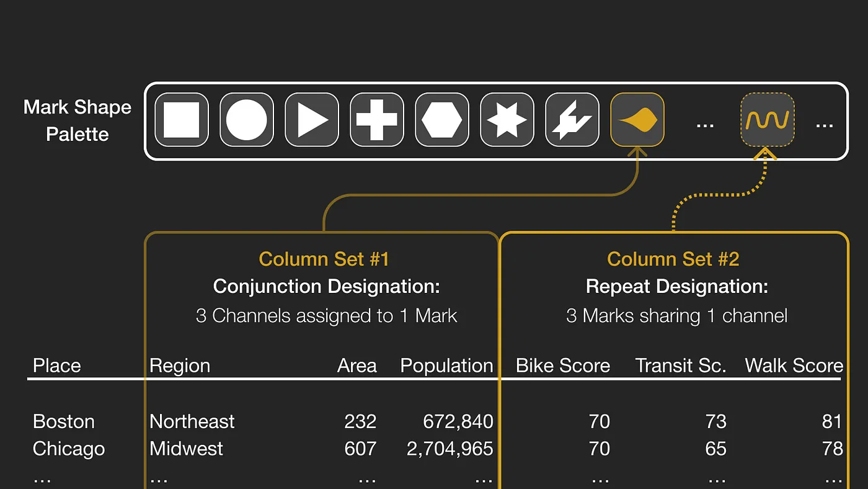The width and height of the screenshot is (868, 489).
Task: Click the Column Set #2 title
Action: pos(673,259)
